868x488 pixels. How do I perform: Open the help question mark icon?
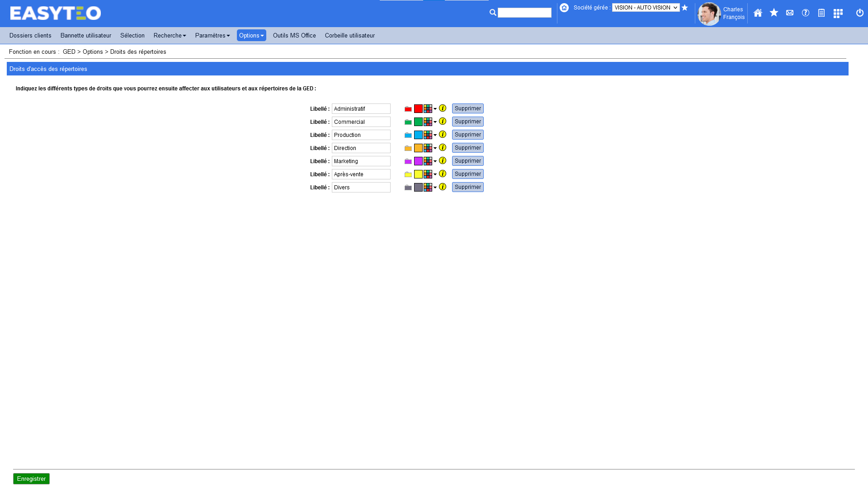805,13
